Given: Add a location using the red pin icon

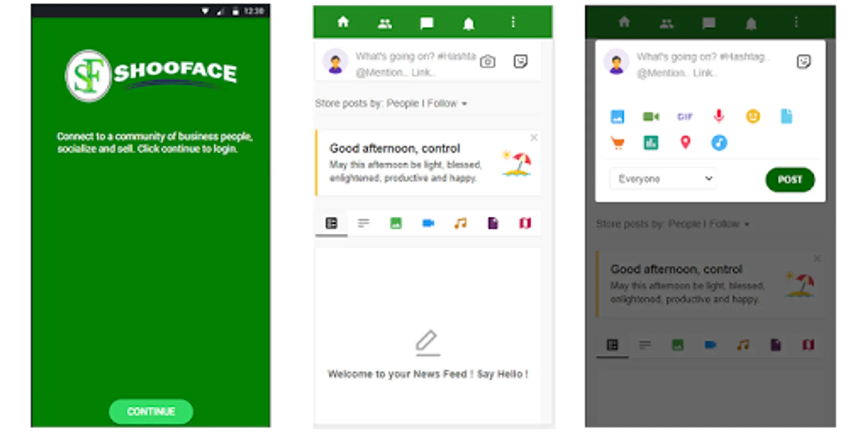Looking at the screenshot, I should click(685, 143).
